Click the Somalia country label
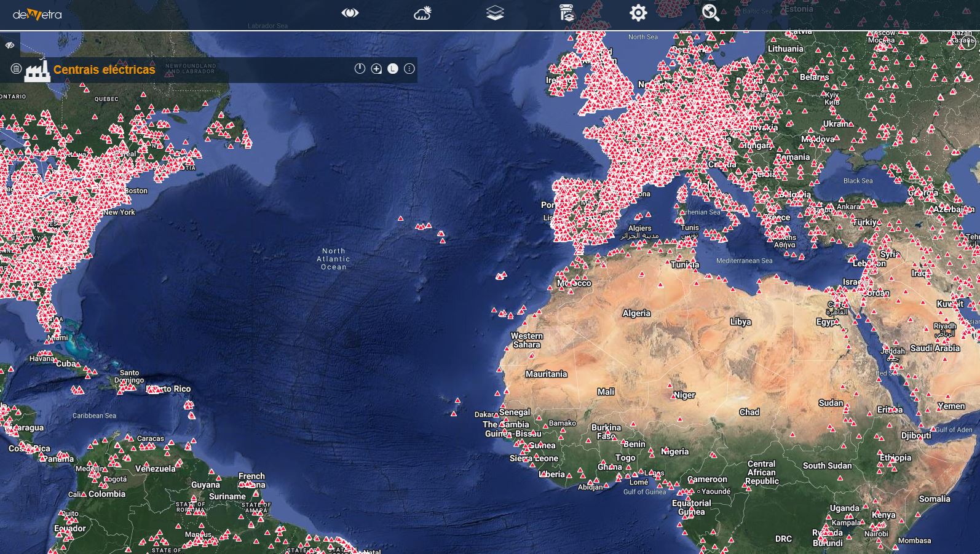Viewport: 980px width, 554px height. tap(935, 499)
